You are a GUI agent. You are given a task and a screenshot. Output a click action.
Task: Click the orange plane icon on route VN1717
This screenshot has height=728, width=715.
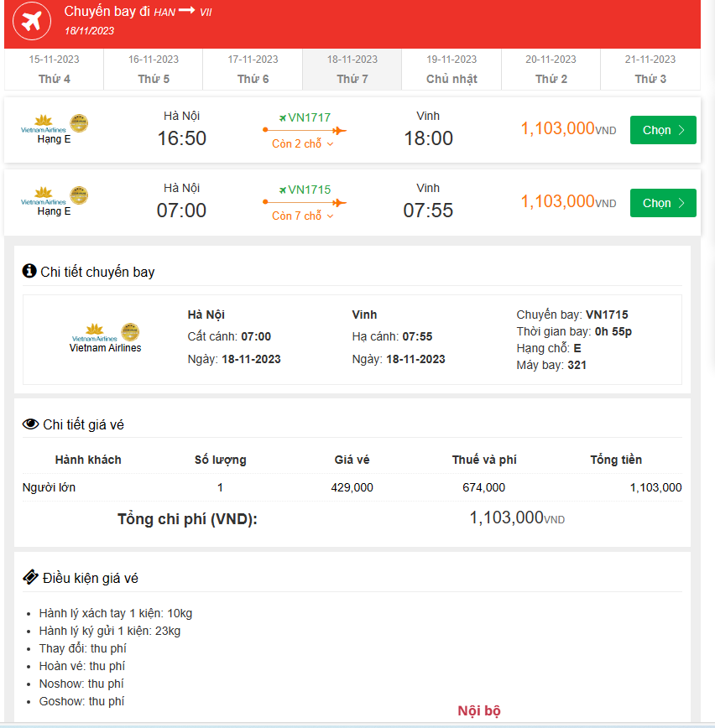(338, 131)
